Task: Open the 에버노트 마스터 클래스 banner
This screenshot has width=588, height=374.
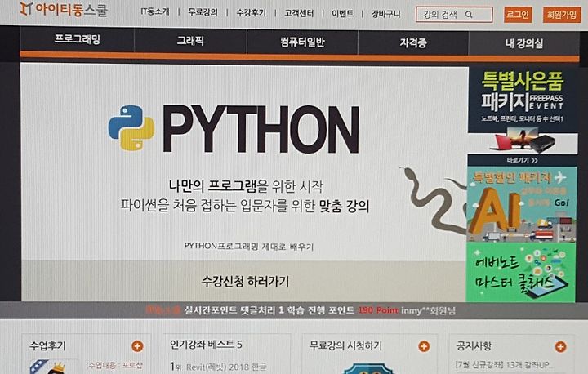Action: pos(520,272)
